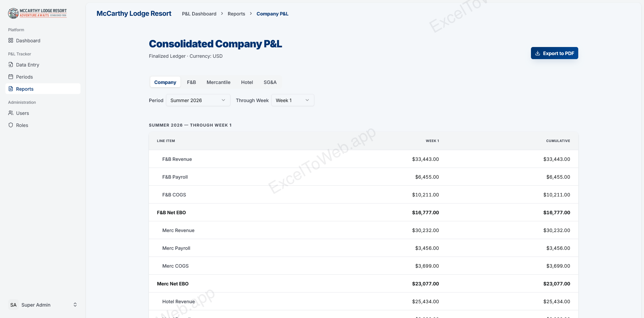Expand the Super Admin account switcher
Viewport: 644px width, 318px height.
click(75, 305)
